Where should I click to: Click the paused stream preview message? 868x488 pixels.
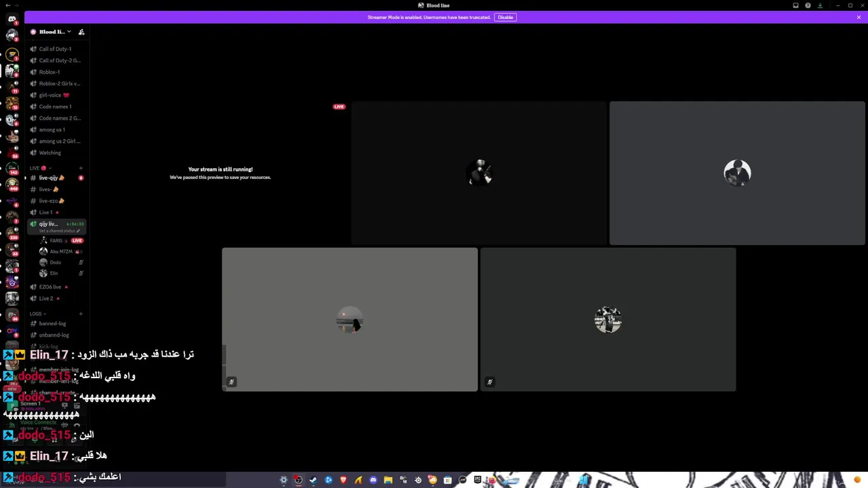point(220,173)
